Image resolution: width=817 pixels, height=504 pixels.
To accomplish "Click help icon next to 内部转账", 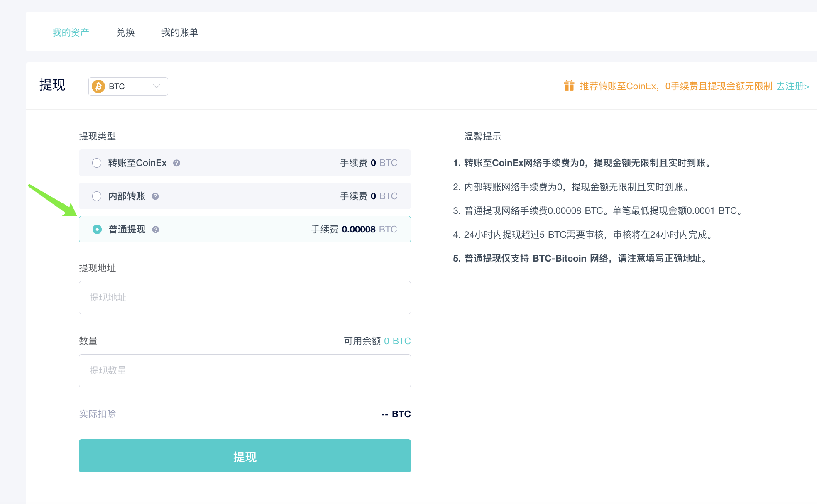I will tap(155, 196).
